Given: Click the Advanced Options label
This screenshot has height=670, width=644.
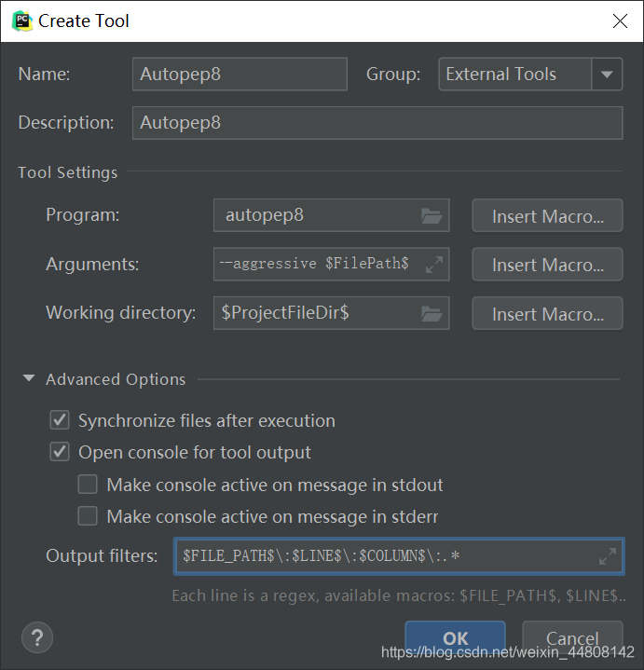Looking at the screenshot, I should point(116,379).
